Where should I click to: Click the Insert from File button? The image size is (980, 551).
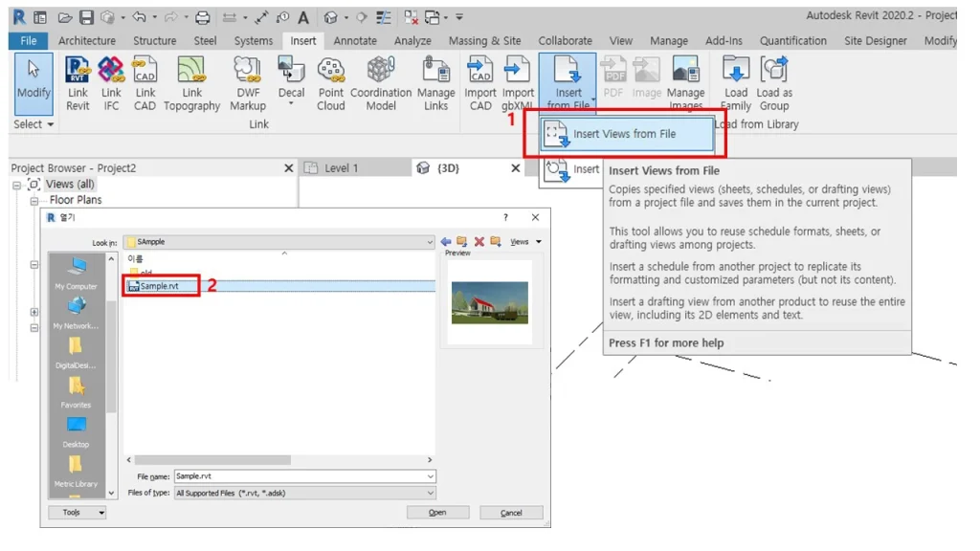[568, 82]
